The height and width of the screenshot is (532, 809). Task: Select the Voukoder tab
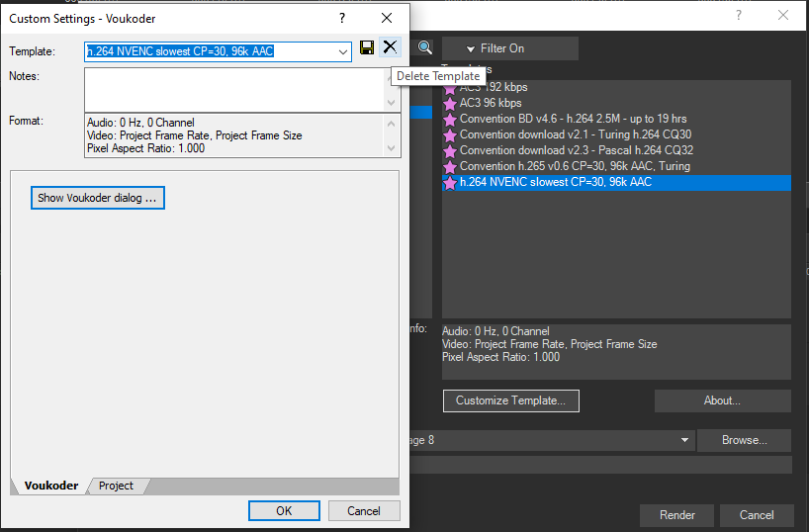51,486
